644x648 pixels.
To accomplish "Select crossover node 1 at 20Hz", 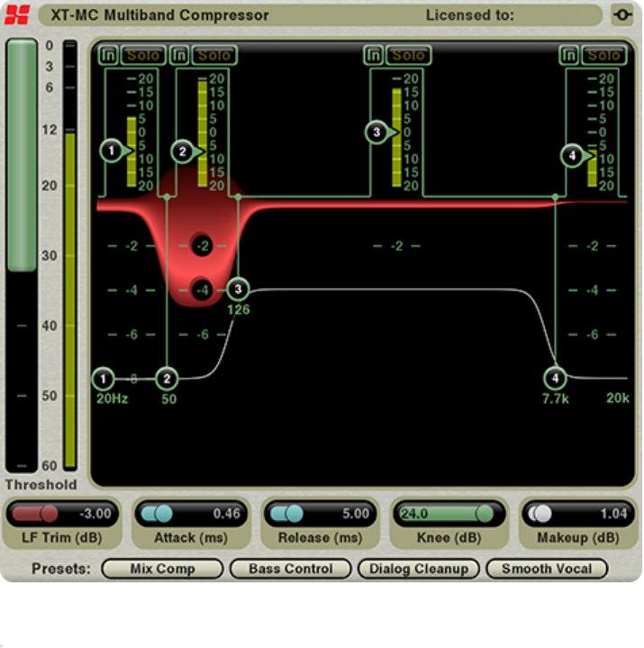I will [103, 379].
